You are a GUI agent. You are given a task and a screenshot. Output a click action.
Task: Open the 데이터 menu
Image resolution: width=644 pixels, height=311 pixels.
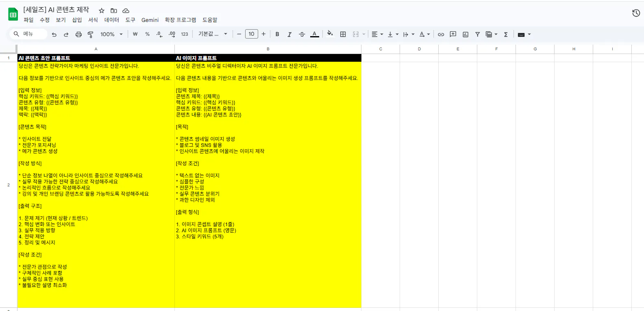pyautogui.click(x=112, y=20)
